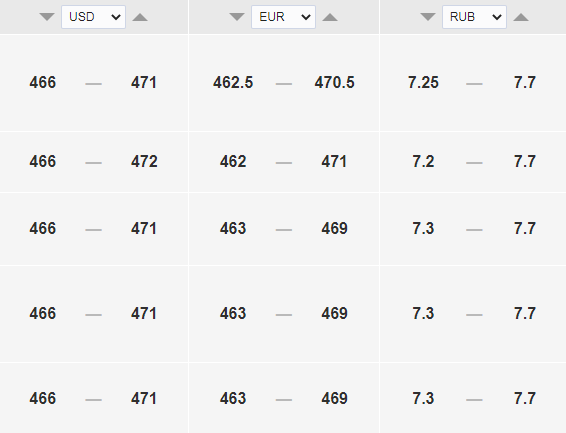Select the first row 466 USD buy rate
566x433 pixels.
pyautogui.click(x=43, y=83)
